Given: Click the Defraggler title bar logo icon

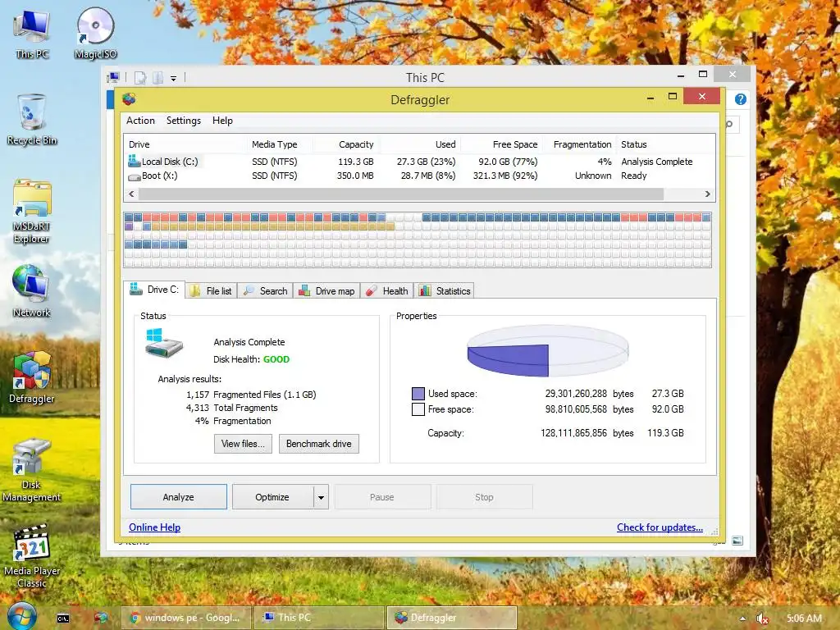Looking at the screenshot, I should 129,99.
